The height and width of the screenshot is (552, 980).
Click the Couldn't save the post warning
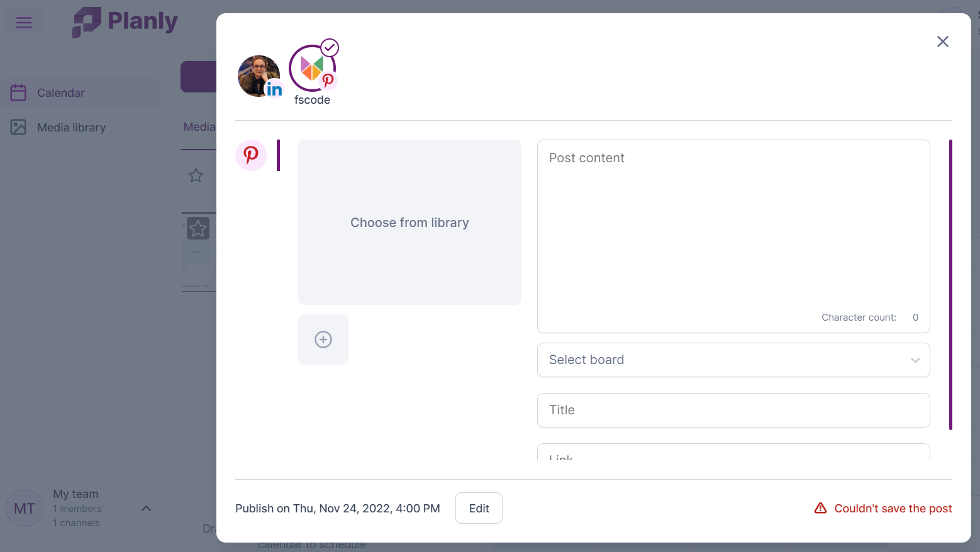(x=883, y=508)
